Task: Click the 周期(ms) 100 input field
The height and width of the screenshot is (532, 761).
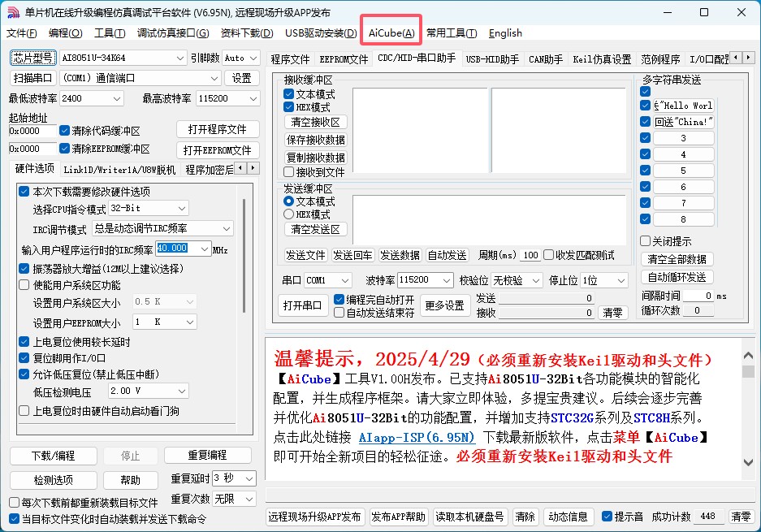Action: [x=530, y=255]
